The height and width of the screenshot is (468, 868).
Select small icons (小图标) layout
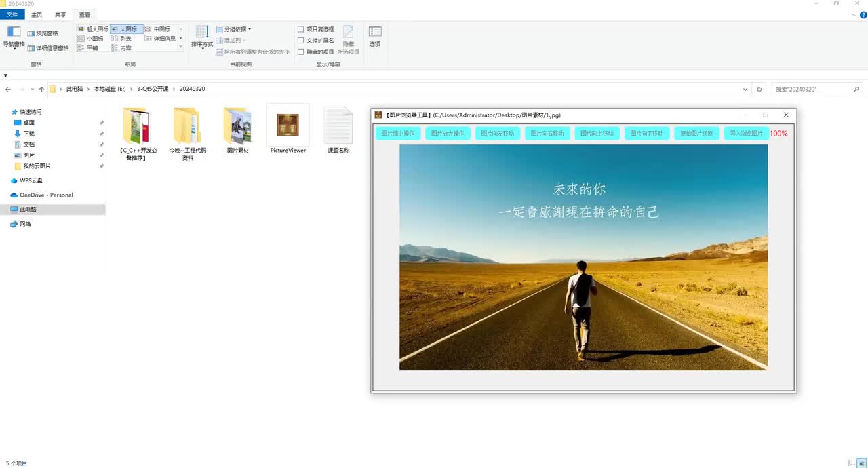(90, 39)
